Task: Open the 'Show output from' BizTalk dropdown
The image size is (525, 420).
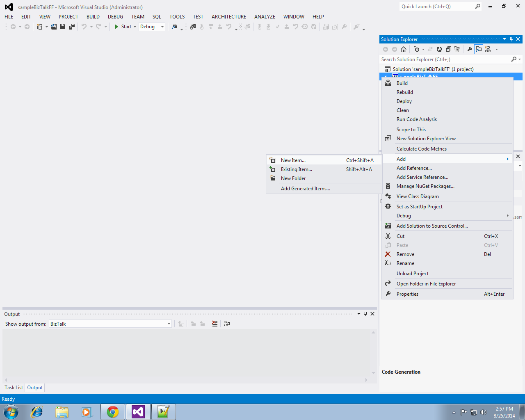Action: point(168,324)
